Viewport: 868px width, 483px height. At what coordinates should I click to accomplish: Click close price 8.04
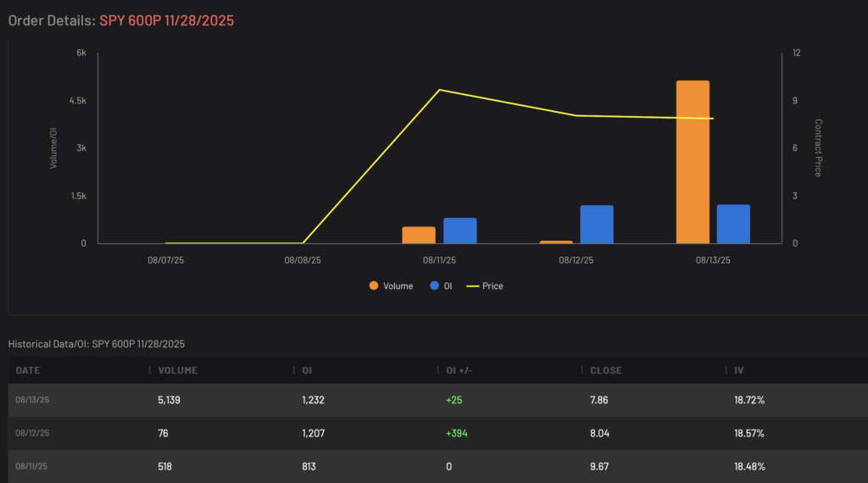point(599,433)
